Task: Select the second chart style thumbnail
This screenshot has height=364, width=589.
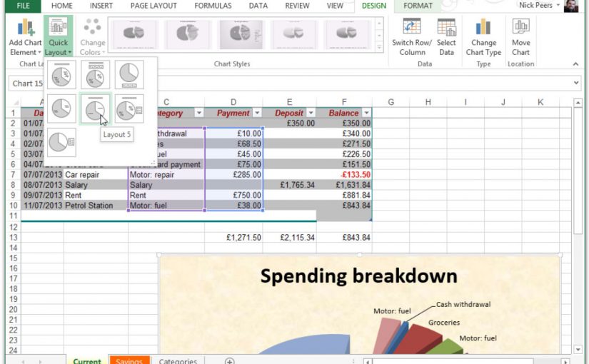Action: (188, 35)
